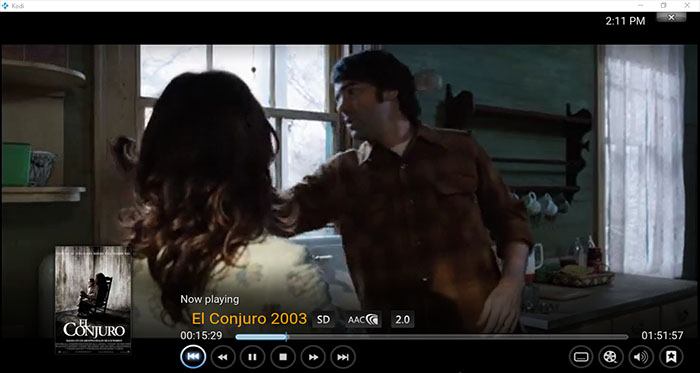Close the OSD with the X button
700x373 pixels.
tap(671, 17)
